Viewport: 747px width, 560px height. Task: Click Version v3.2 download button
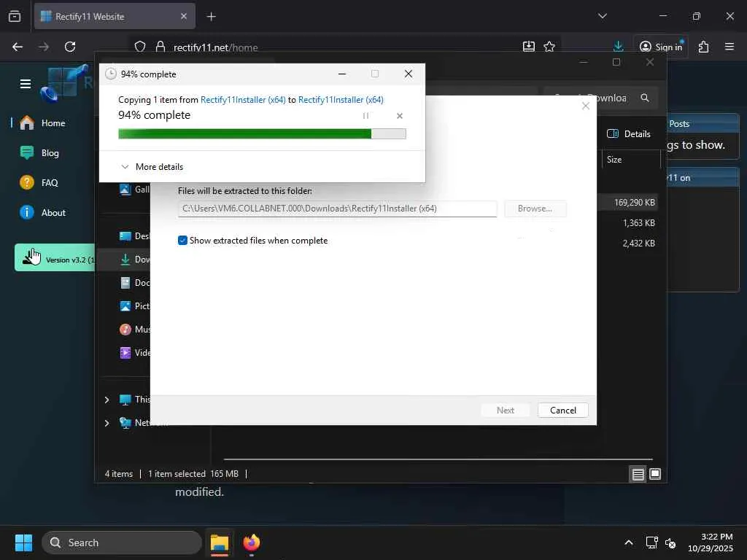(55, 257)
